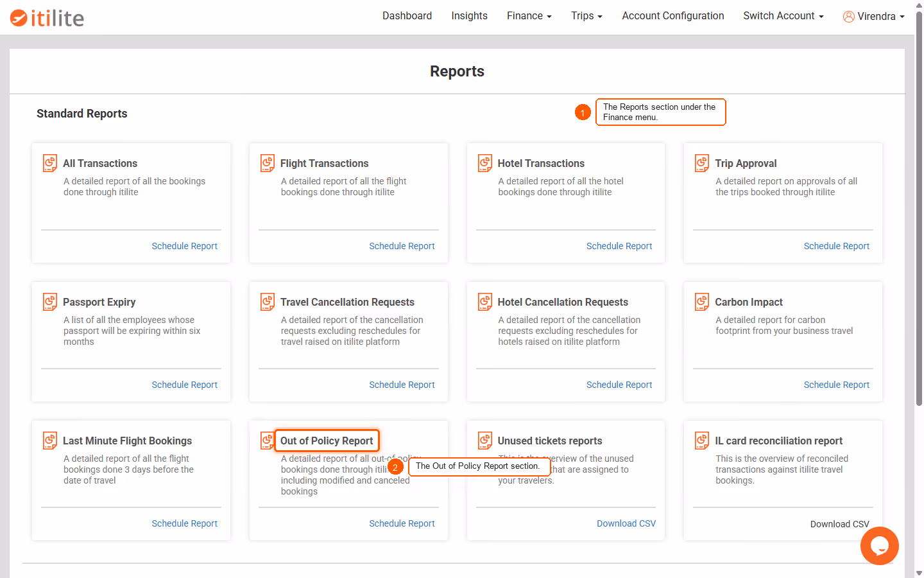Click the Passport Expiry report icon

(x=50, y=302)
